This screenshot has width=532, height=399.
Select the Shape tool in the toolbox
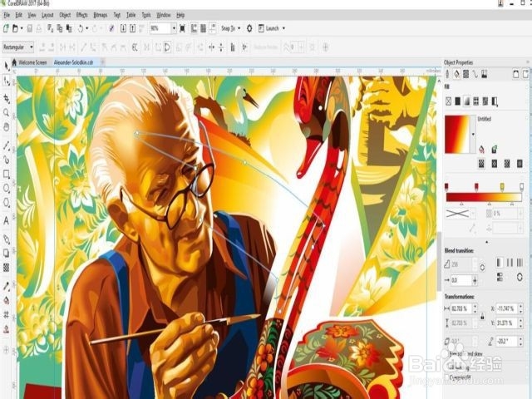tap(7, 81)
